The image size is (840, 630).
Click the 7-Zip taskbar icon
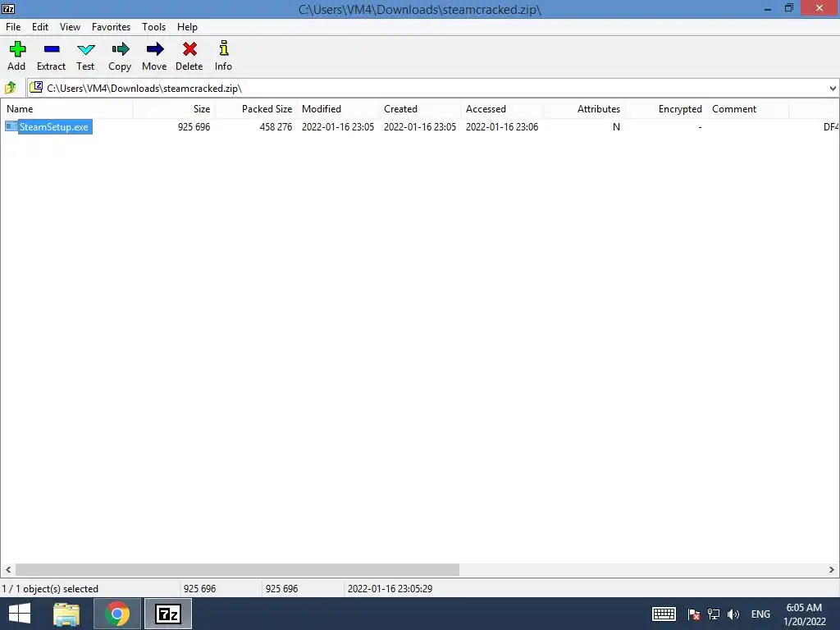tap(168, 614)
